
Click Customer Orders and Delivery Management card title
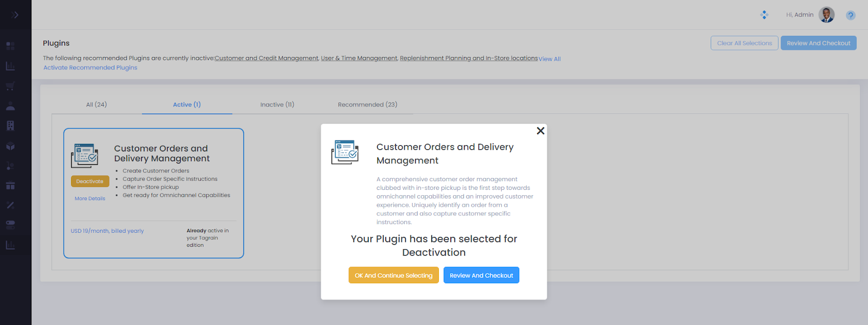(162, 154)
